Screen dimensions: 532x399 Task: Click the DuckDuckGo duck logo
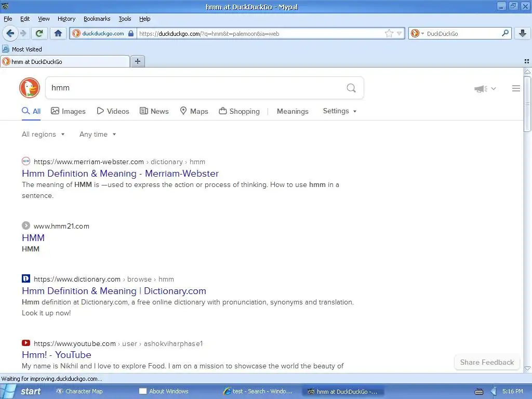point(30,88)
